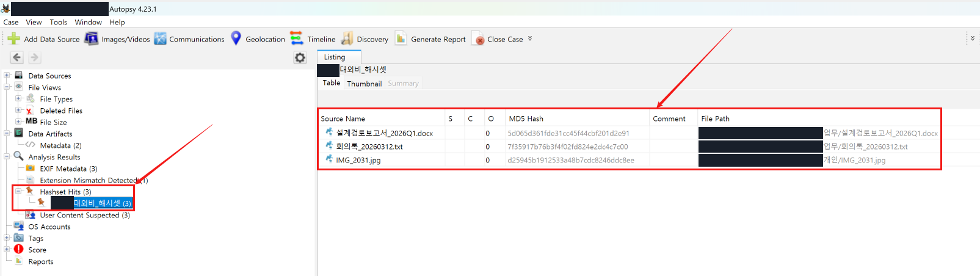
Task: Collapse the File Views tree node
Action: pos(7,87)
